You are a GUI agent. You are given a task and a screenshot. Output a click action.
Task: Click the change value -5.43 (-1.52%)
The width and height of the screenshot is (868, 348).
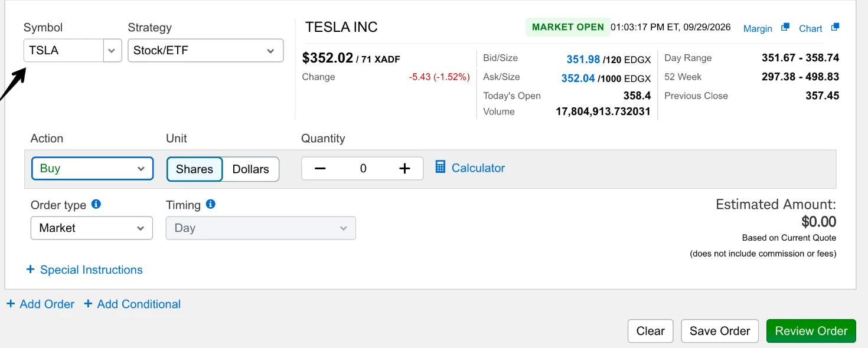pos(439,77)
